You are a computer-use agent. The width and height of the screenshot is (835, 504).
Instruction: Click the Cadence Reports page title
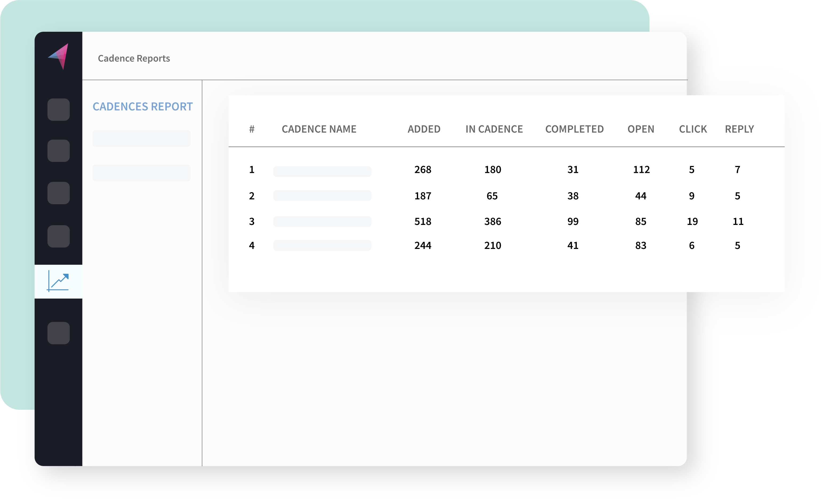[134, 58]
